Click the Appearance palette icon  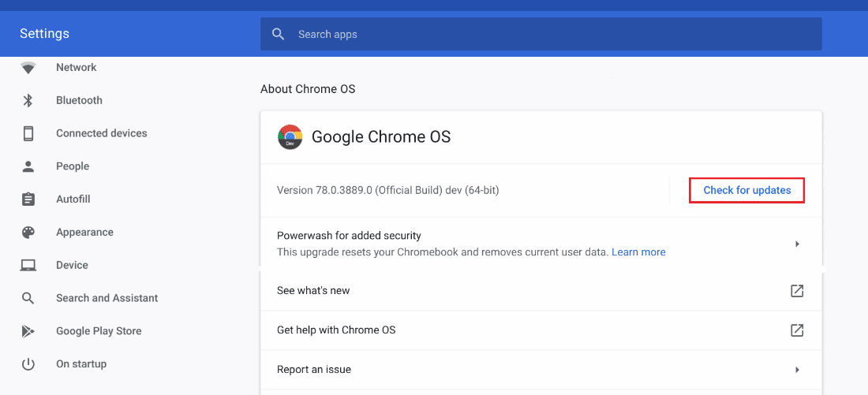[28, 233]
